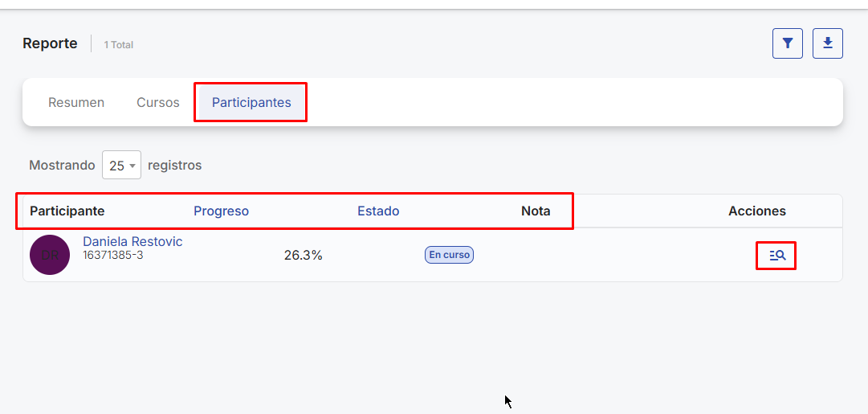The image size is (868, 414).
Task: Click the participant ID 16371385-3
Action: [113, 256]
